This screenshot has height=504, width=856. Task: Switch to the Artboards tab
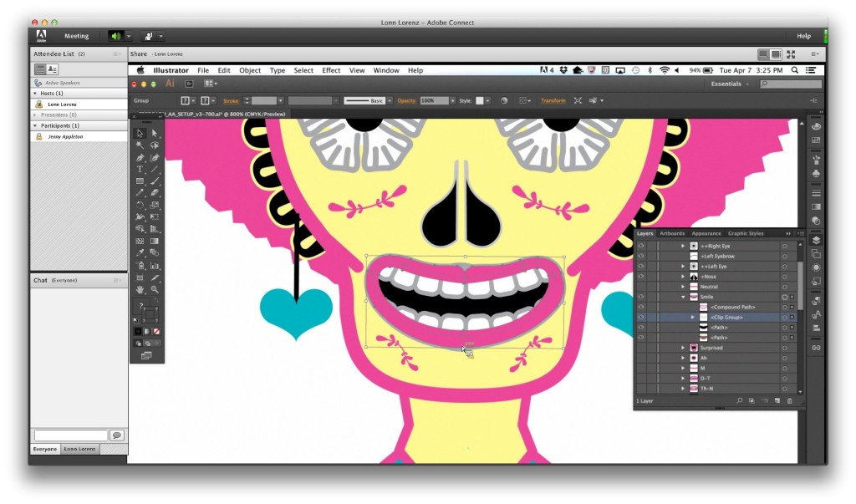pyautogui.click(x=671, y=233)
